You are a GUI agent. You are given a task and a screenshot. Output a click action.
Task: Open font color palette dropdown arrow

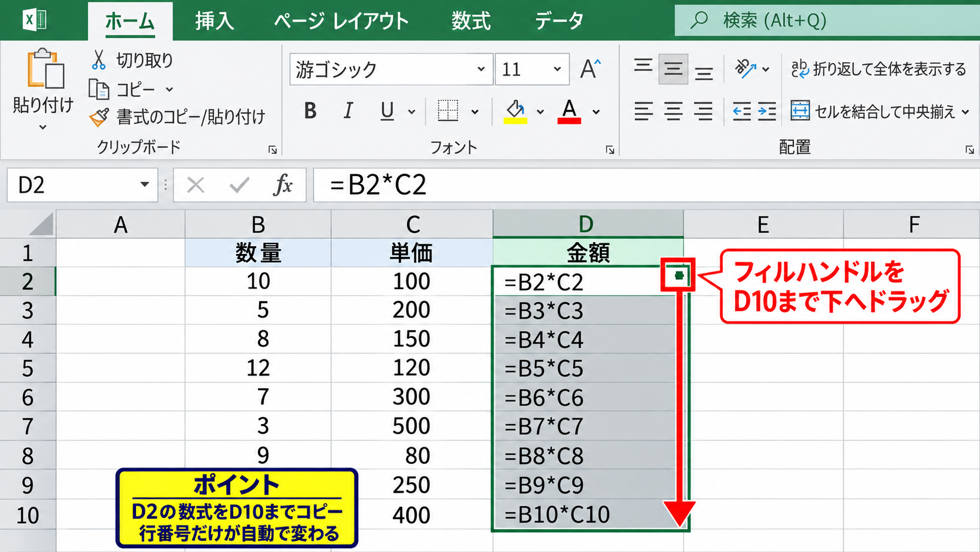596,111
